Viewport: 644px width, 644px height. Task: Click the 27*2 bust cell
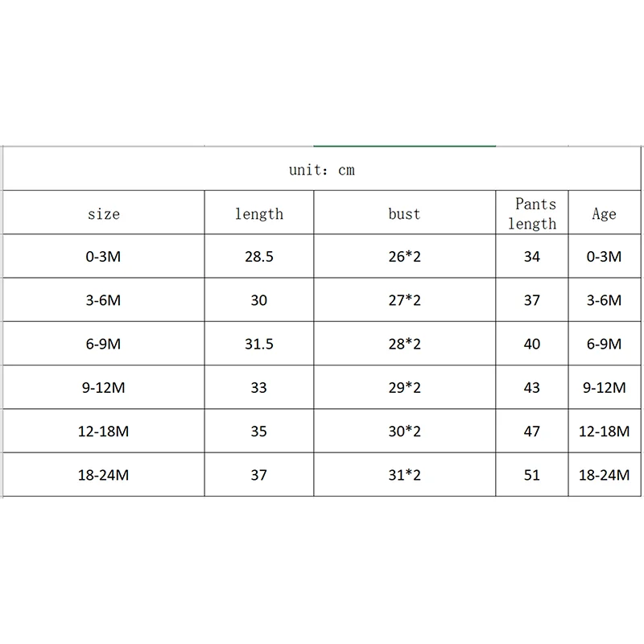(404, 300)
